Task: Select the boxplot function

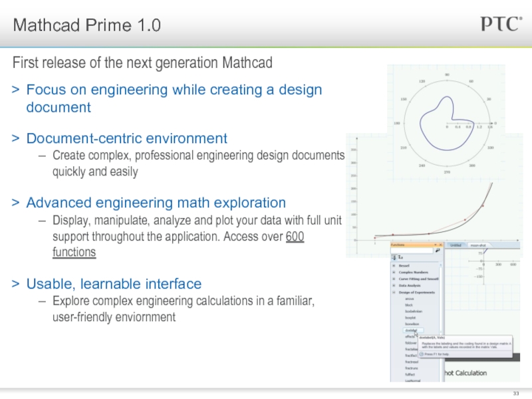Action: pyautogui.click(x=410, y=318)
